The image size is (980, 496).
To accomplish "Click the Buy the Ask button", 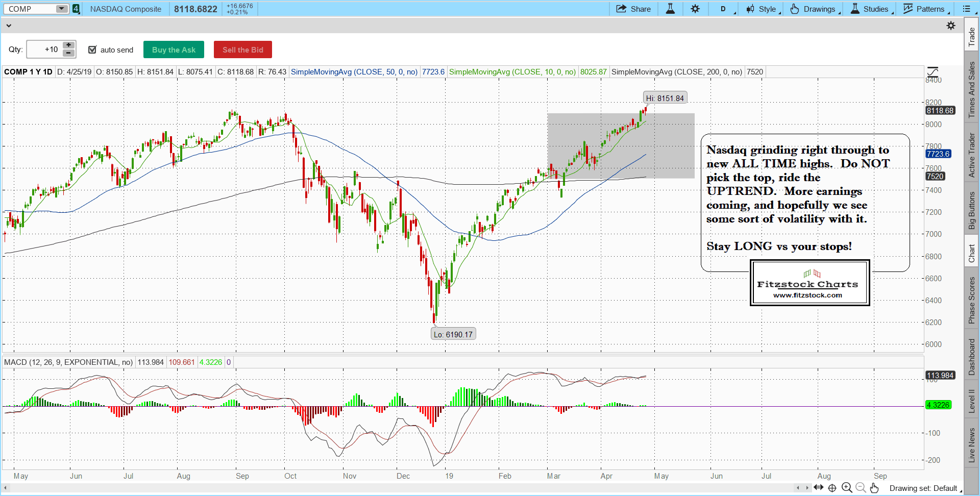I will coord(174,49).
